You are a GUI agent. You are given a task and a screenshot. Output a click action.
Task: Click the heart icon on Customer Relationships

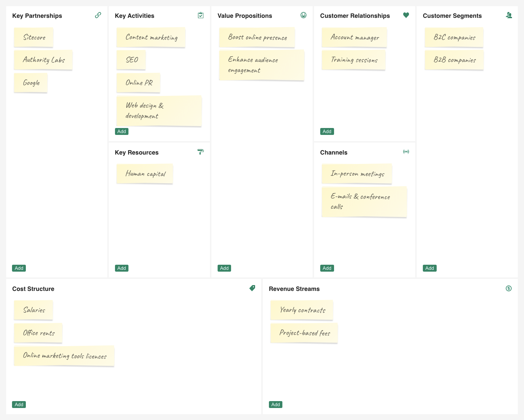pos(406,15)
